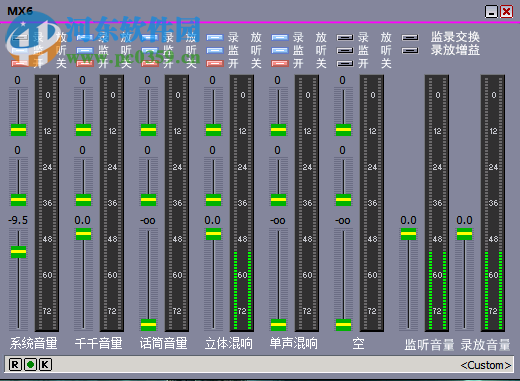Toggle 单声混响 channel's 录放 blue switch

coord(280,38)
